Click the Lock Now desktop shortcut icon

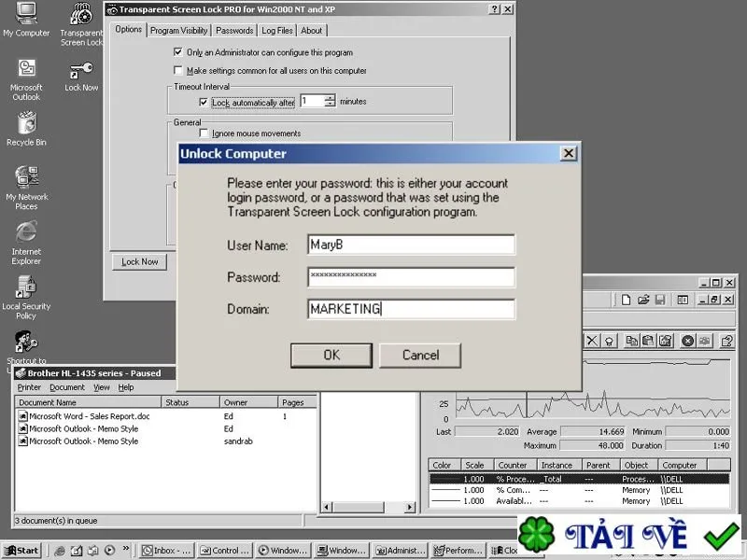coord(81,77)
